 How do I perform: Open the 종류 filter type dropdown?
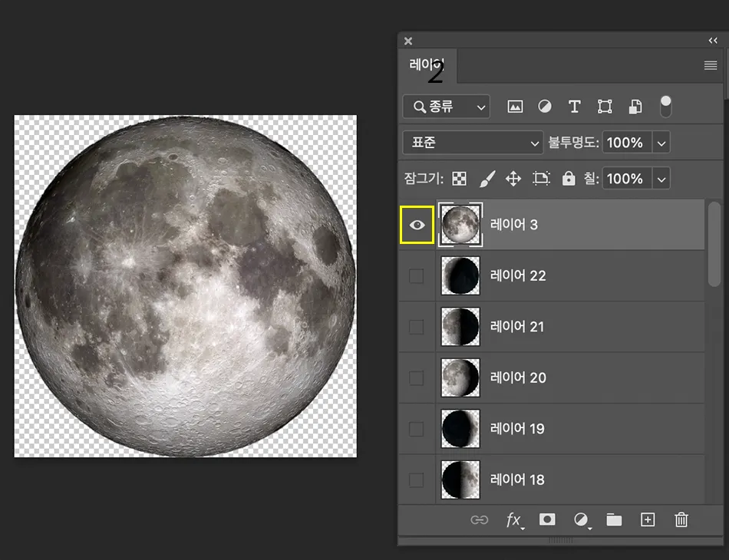tap(446, 107)
